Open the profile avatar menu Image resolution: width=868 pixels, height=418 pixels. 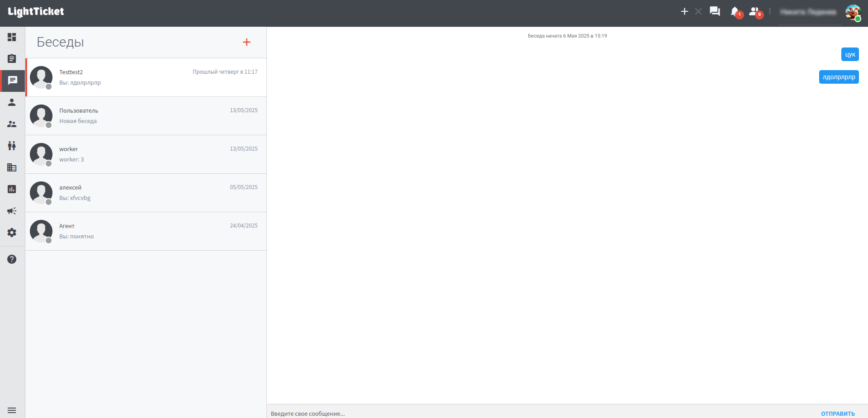853,13
